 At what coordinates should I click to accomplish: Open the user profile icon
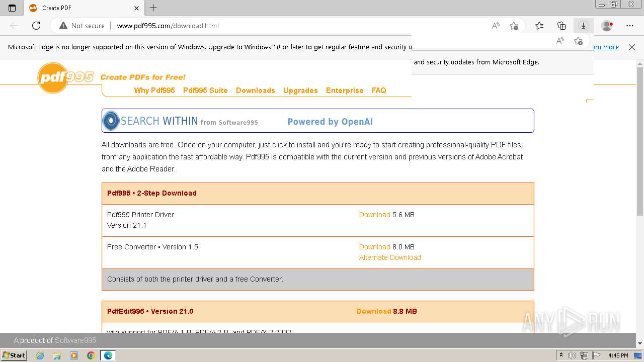tap(607, 26)
